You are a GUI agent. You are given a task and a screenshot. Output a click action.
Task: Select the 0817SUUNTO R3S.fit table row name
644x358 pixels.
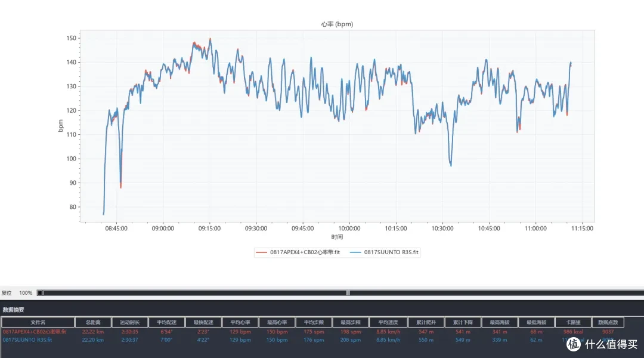(x=27, y=340)
